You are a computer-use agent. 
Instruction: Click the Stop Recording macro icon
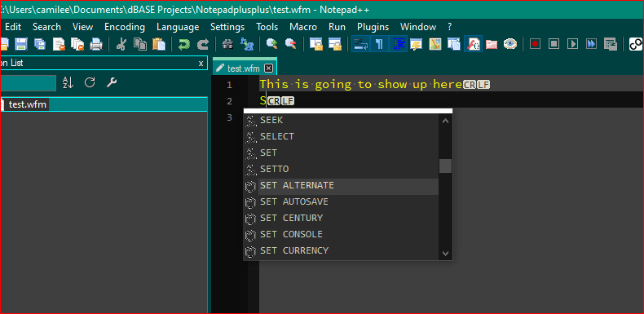[554, 44]
